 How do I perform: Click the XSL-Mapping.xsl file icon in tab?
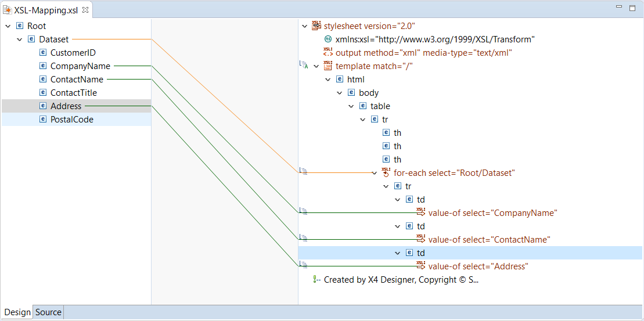pos(8,10)
